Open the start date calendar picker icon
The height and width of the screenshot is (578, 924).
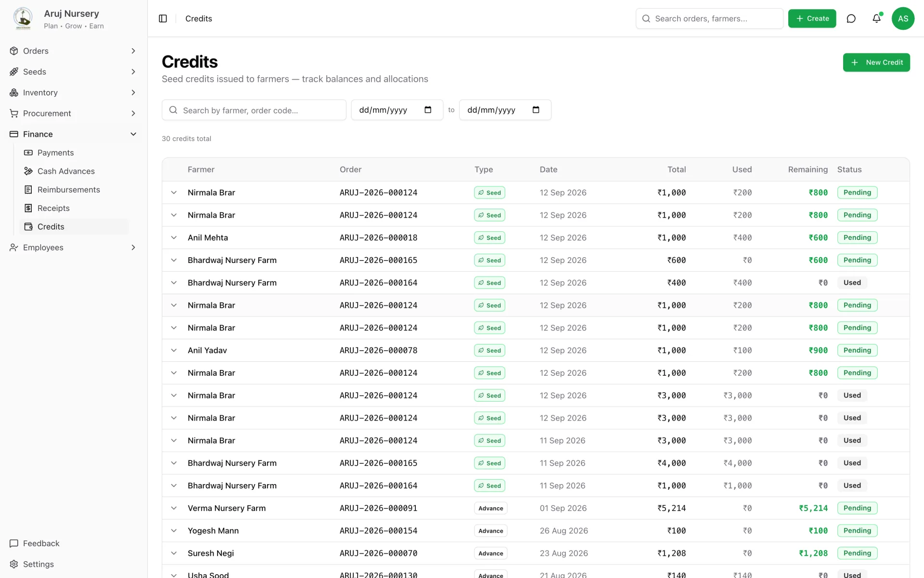point(428,110)
